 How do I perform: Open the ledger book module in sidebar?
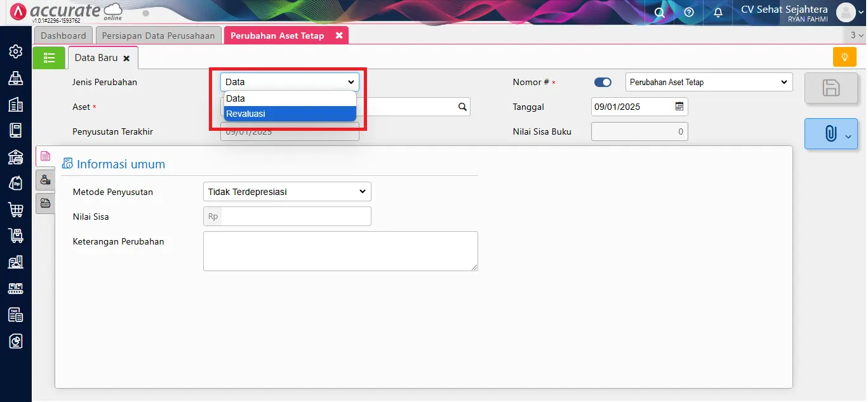tap(16, 130)
